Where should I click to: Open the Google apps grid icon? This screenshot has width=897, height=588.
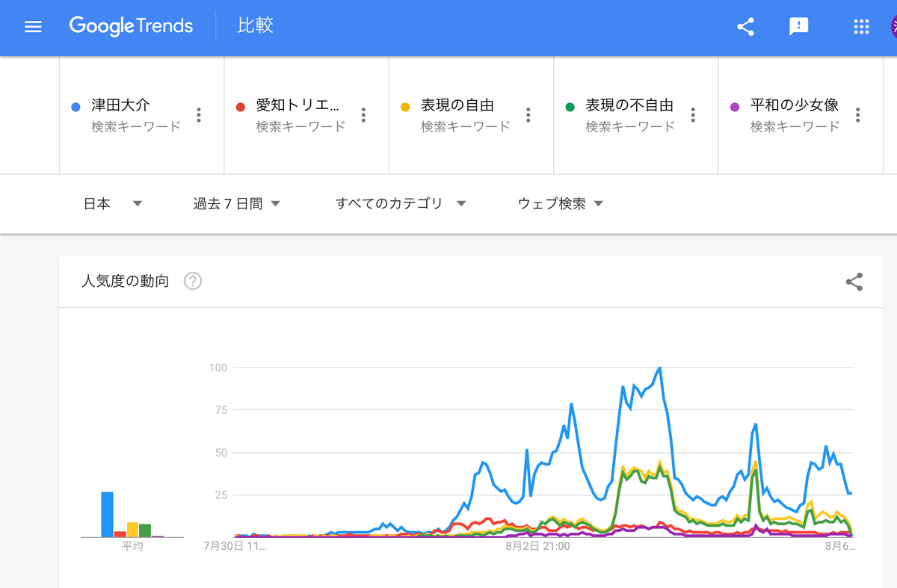(x=861, y=26)
